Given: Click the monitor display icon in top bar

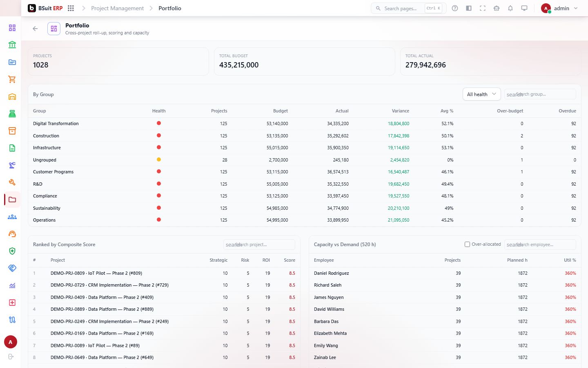Looking at the screenshot, I should pos(524,8).
